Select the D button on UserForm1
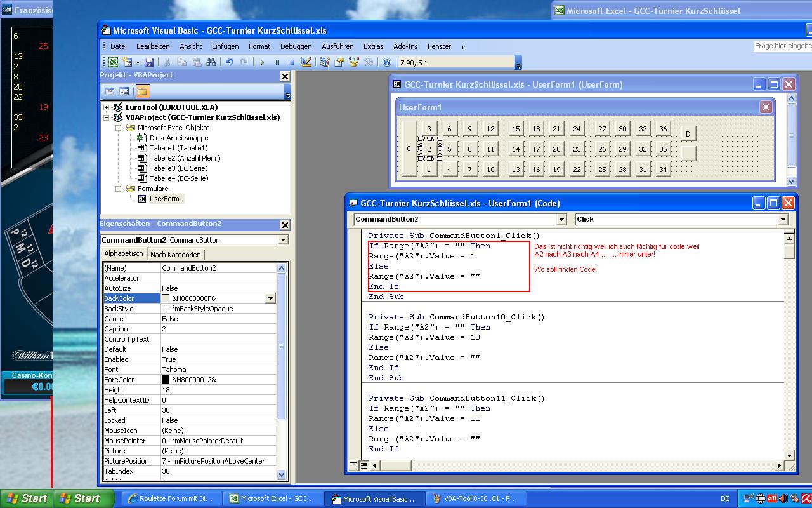The height and width of the screenshot is (508, 812). pos(688,133)
